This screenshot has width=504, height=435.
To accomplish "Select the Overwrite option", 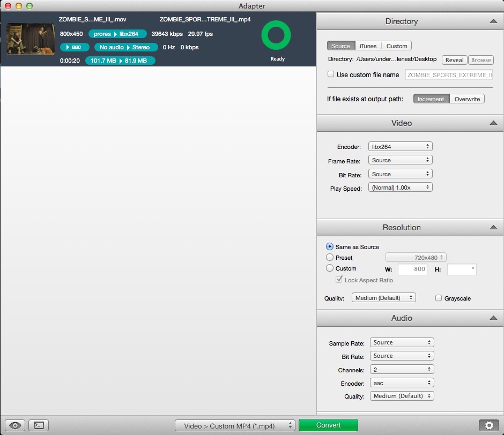I will click(466, 99).
